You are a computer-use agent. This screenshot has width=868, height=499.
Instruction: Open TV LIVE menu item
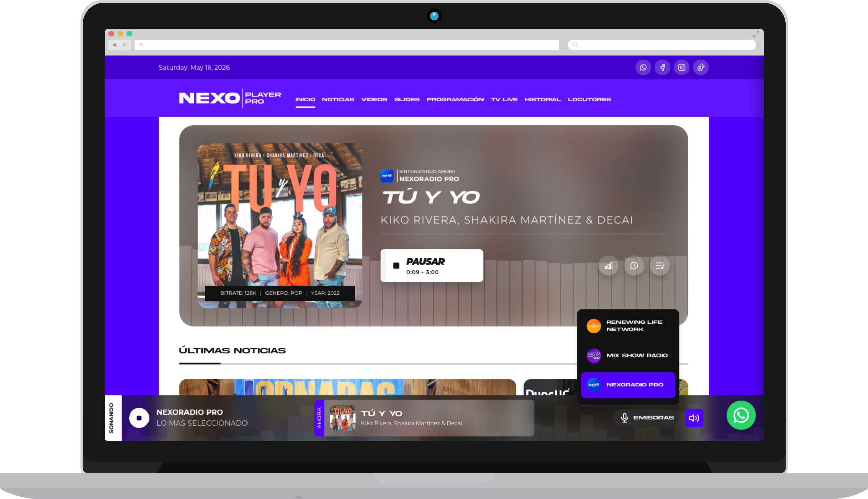point(504,99)
